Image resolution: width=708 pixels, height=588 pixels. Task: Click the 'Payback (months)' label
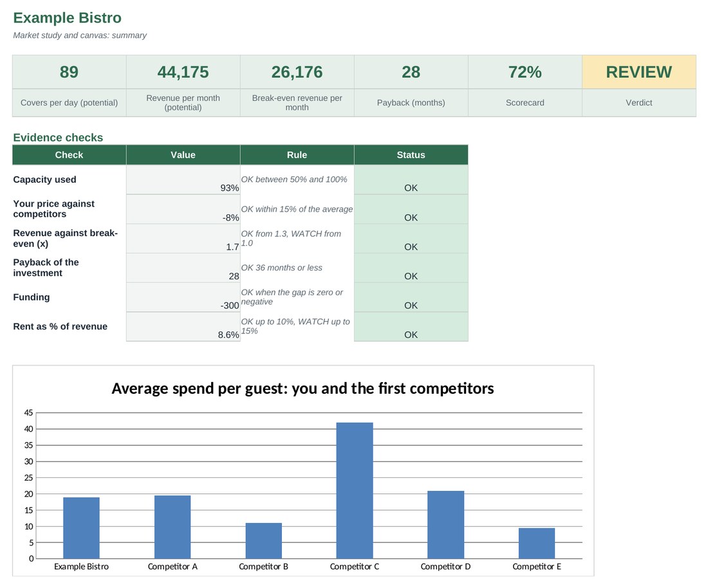click(x=411, y=102)
